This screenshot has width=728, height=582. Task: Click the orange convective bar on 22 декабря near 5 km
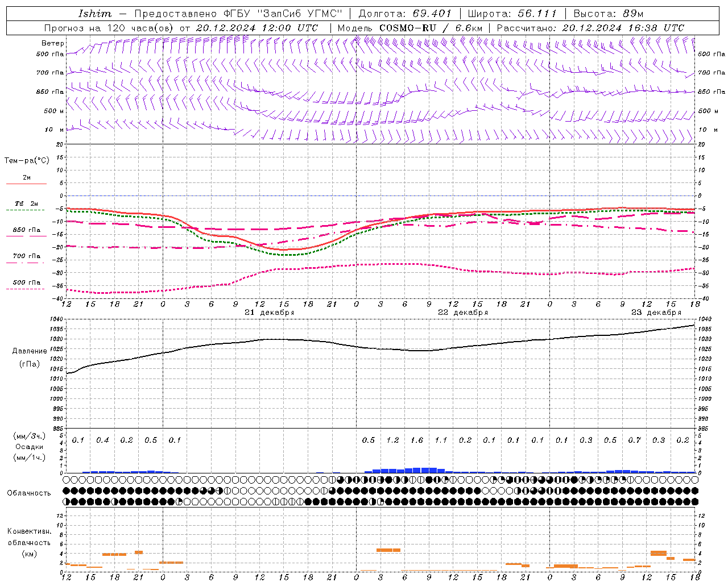(388, 550)
